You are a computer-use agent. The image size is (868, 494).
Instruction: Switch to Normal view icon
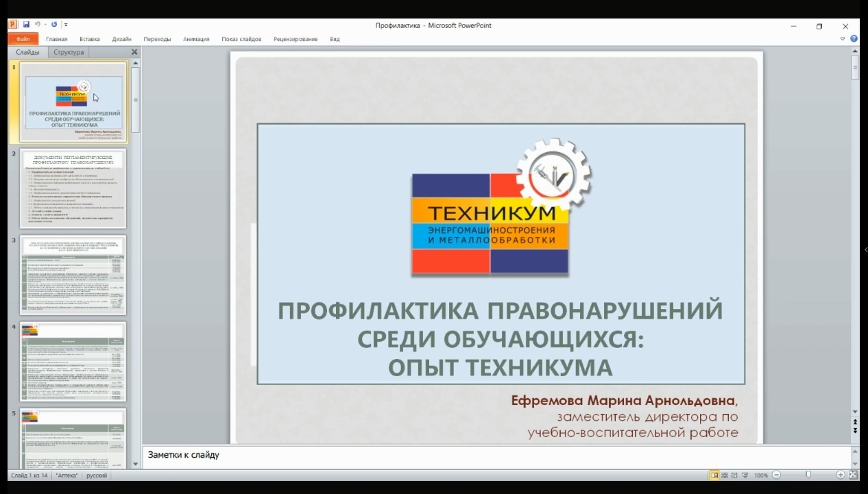point(714,475)
